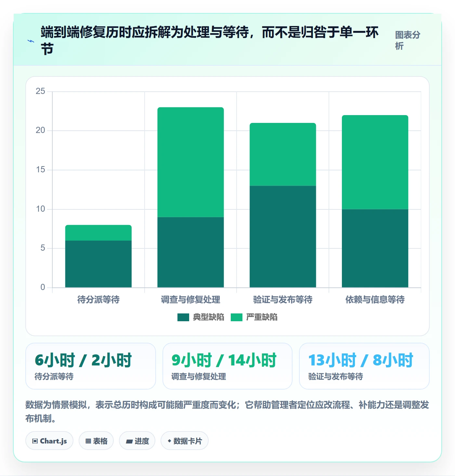Viewport: 455px width, 476px height.
Task: Click the 验证与发布等待 x-axis label
Action: (283, 299)
